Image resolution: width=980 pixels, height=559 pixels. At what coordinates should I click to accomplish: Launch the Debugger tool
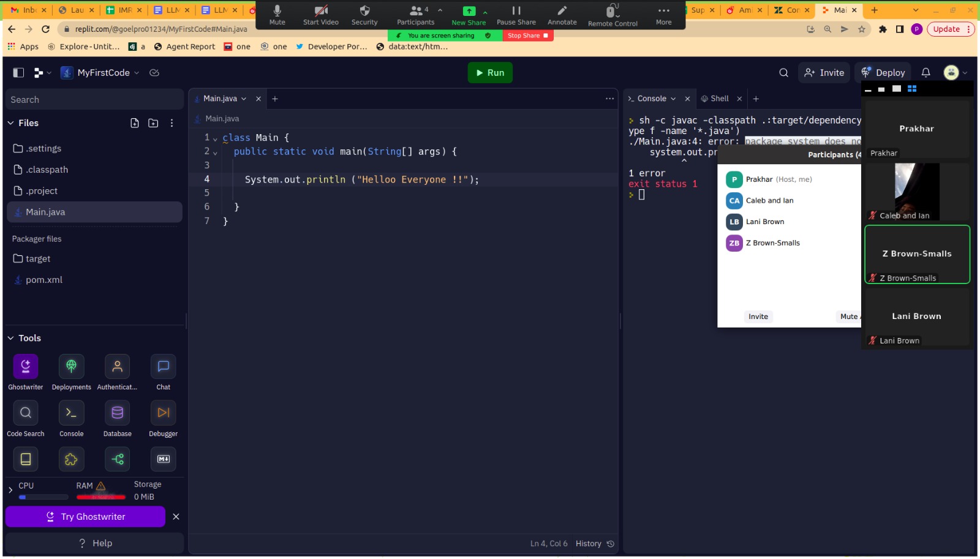tap(163, 413)
